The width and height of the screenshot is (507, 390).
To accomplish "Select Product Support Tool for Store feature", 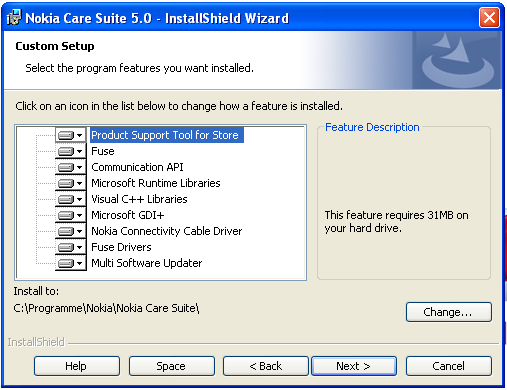I will (x=167, y=135).
